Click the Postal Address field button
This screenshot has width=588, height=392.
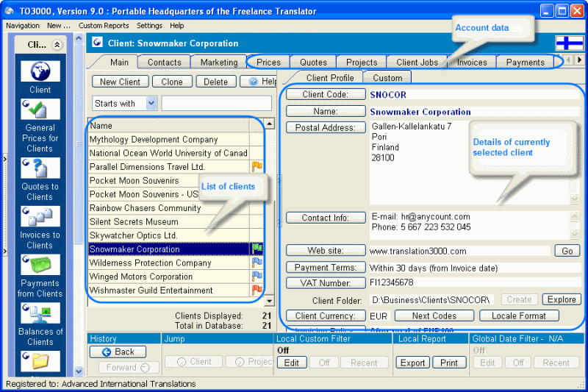tap(326, 127)
